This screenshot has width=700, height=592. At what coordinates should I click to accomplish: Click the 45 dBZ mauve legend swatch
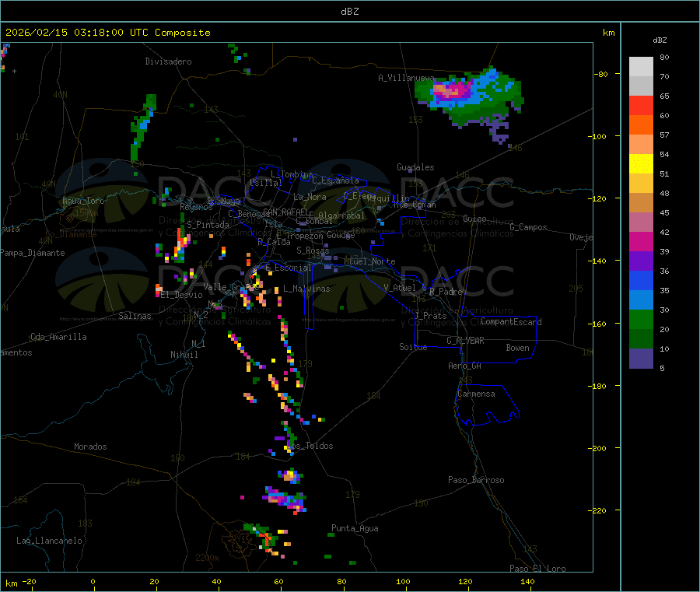pyautogui.click(x=641, y=222)
